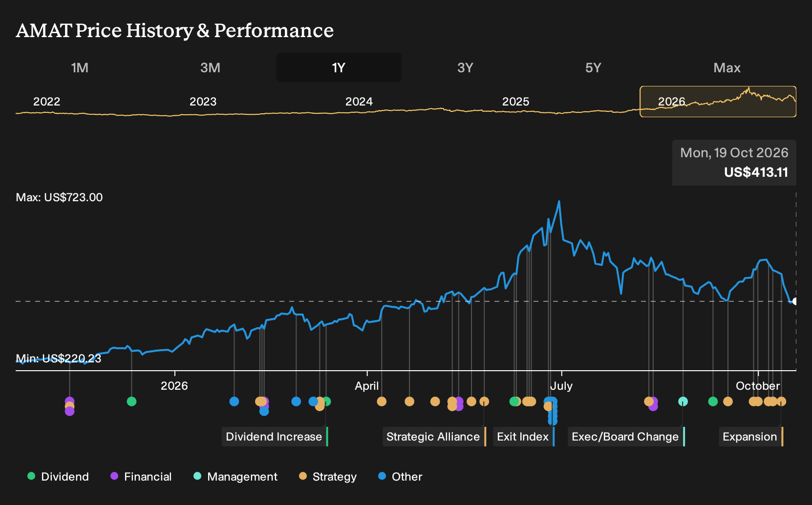Toggle Dividend events in the legend

[x=58, y=476]
